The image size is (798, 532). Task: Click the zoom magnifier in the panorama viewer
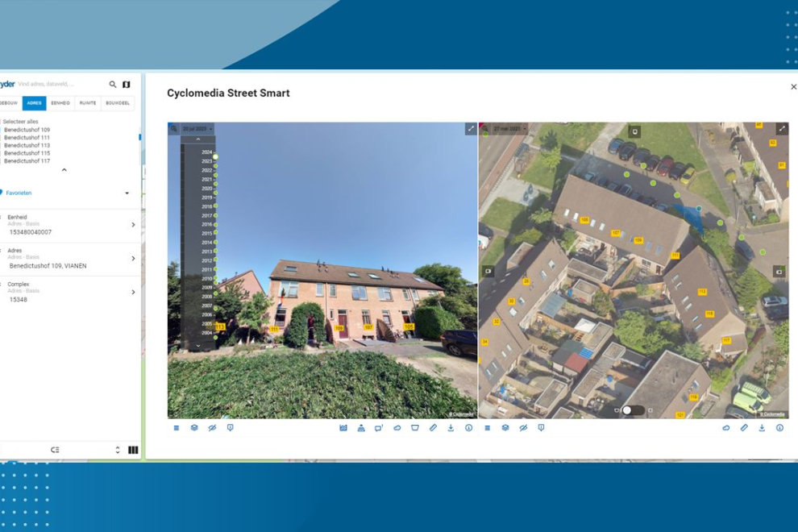(174, 129)
